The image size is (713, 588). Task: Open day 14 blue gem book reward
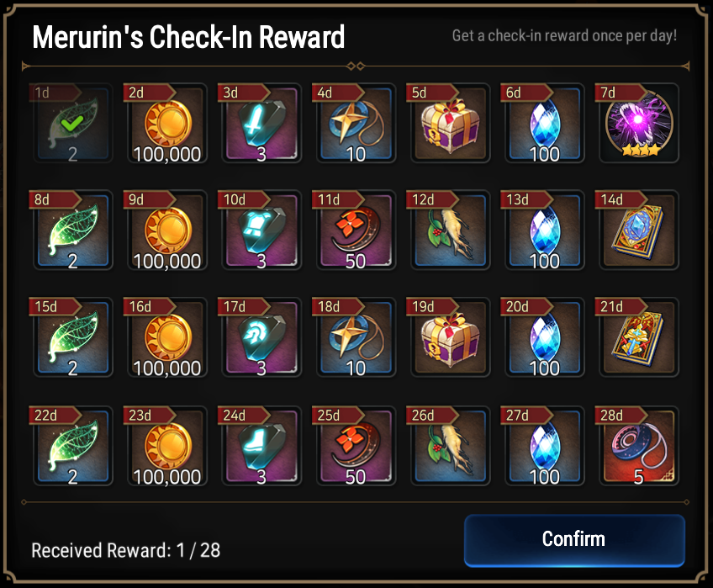pos(639,230)
